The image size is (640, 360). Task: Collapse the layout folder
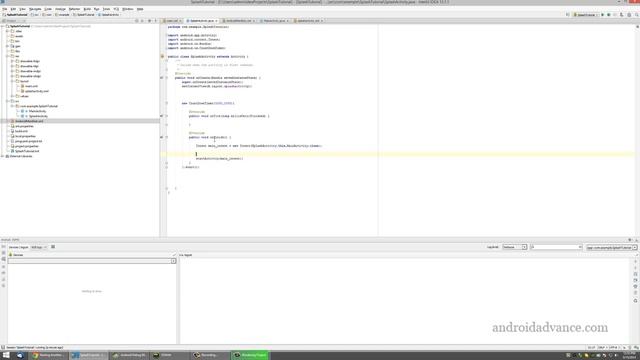click(13, 81)
